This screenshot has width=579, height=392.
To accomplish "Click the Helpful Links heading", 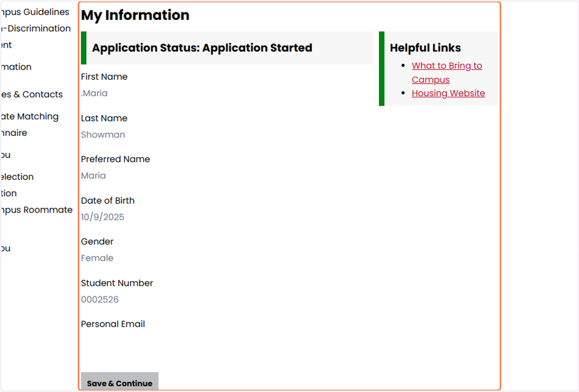I will coord(425,48).
